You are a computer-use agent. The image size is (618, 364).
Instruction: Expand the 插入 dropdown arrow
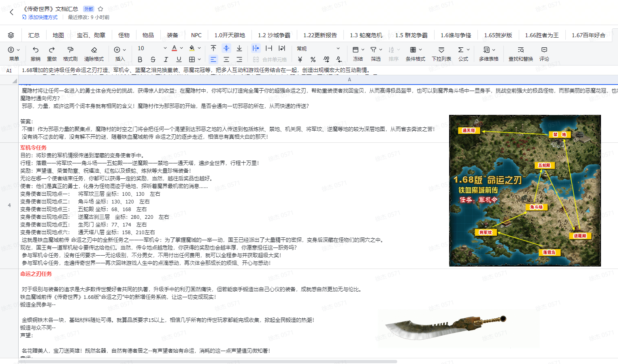[x=124, y=50]
